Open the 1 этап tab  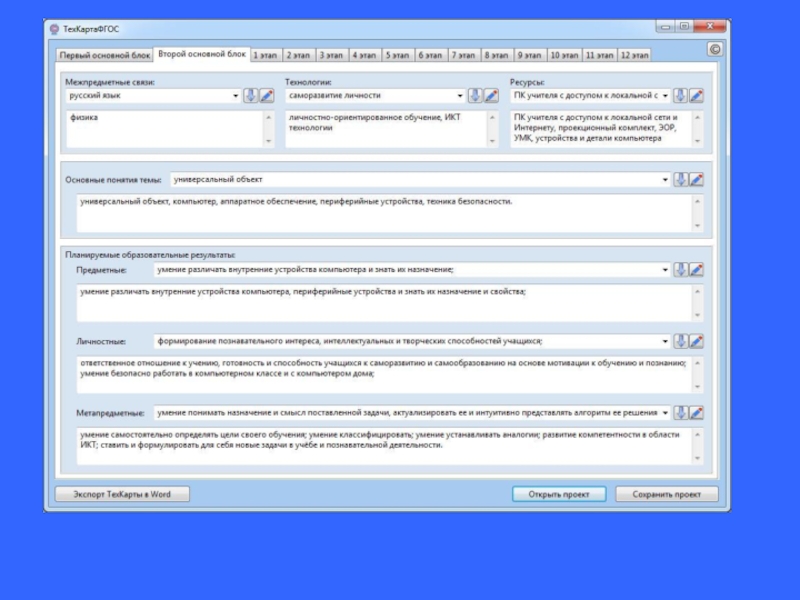[x=265, y=56]
